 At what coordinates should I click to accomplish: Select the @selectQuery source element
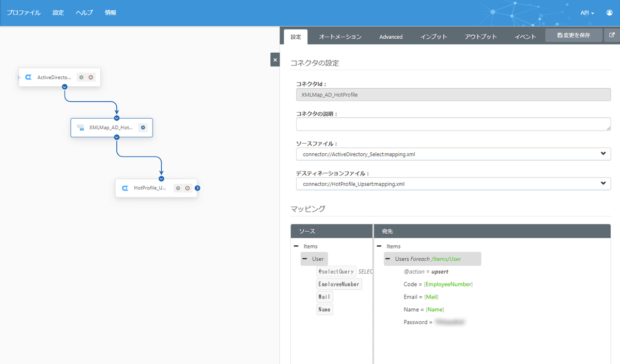pos(336,272)
